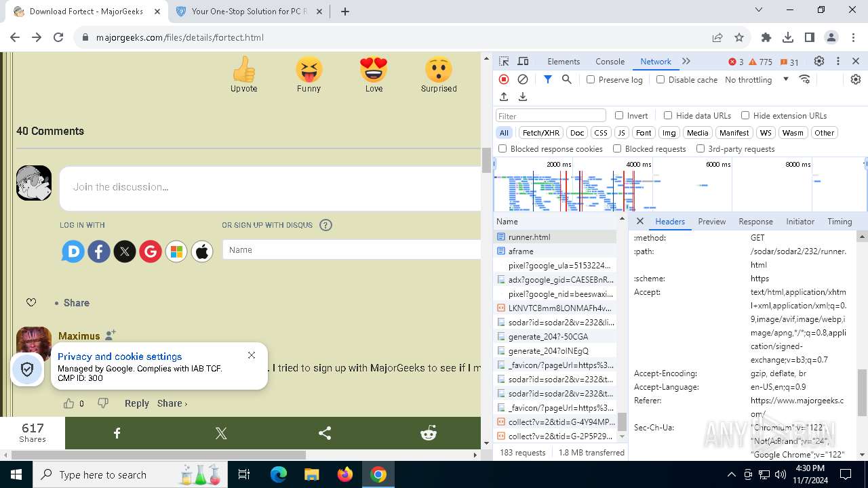Log in with Facebook icon

pyautogui.click(x=99, y=252)
